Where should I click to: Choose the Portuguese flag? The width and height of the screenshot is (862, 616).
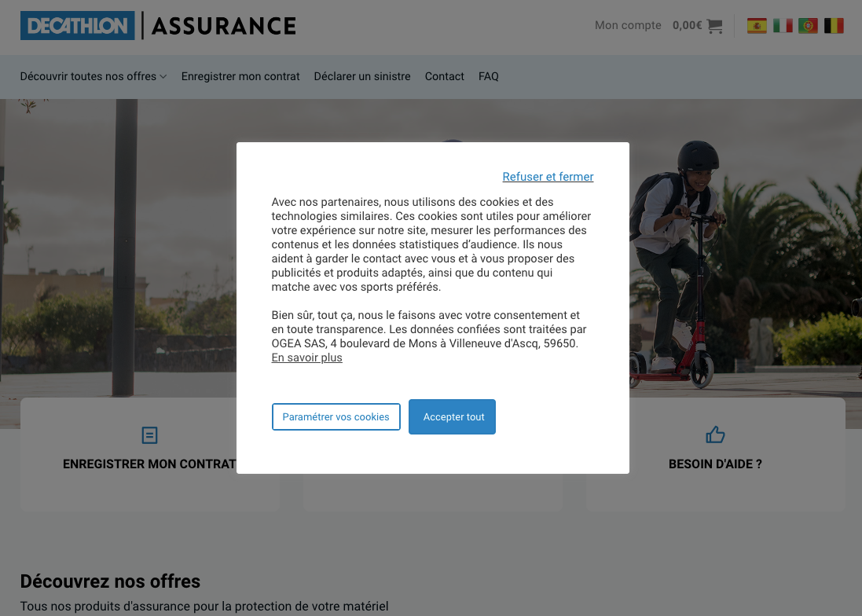pos(808,26)
